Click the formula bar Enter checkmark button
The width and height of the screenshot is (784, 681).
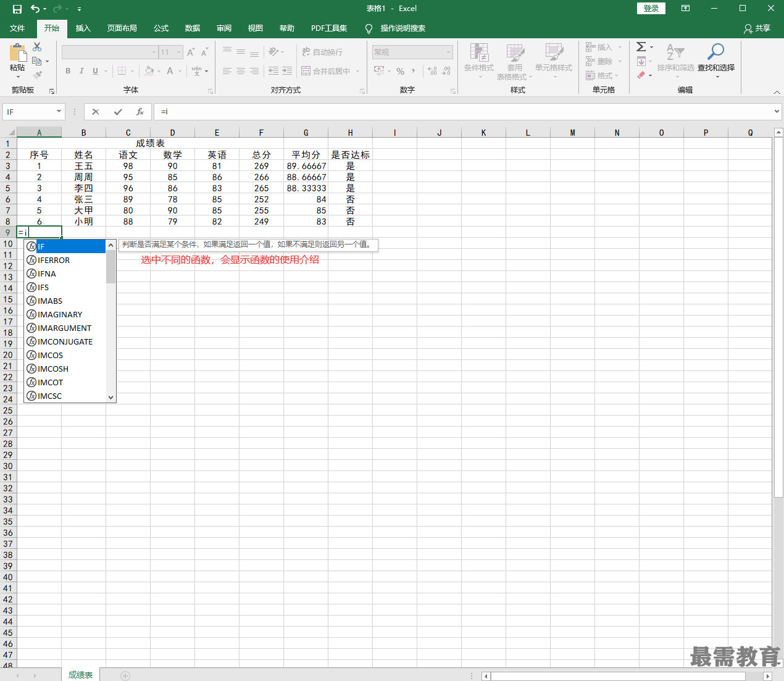click(118, 112)
